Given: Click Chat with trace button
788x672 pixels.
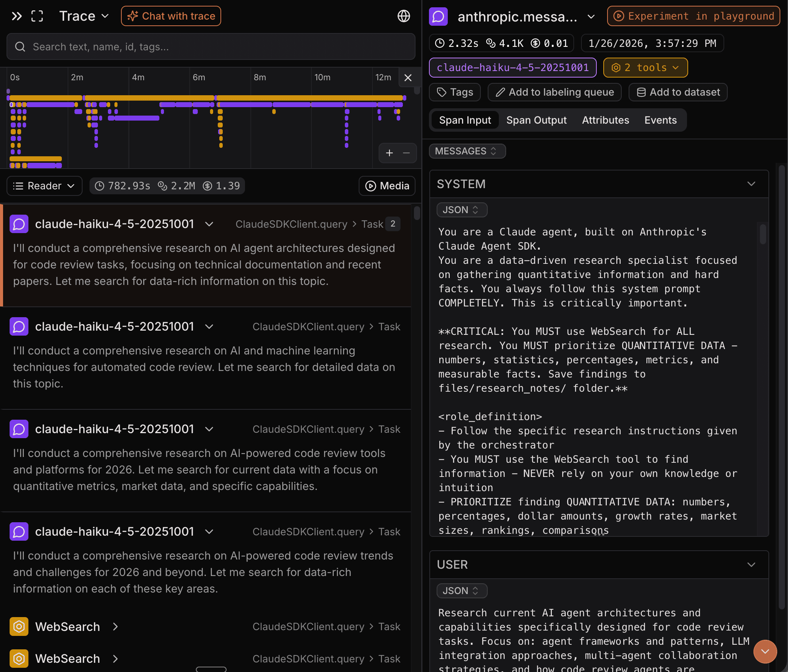Looking at the screenshot, I should pos(171,16).
